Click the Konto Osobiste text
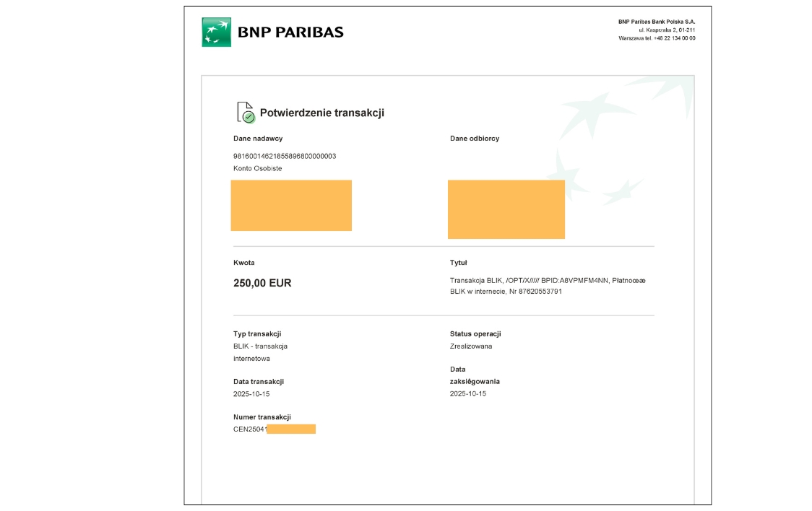Screen dimensions: 812x511 [257, 168]
